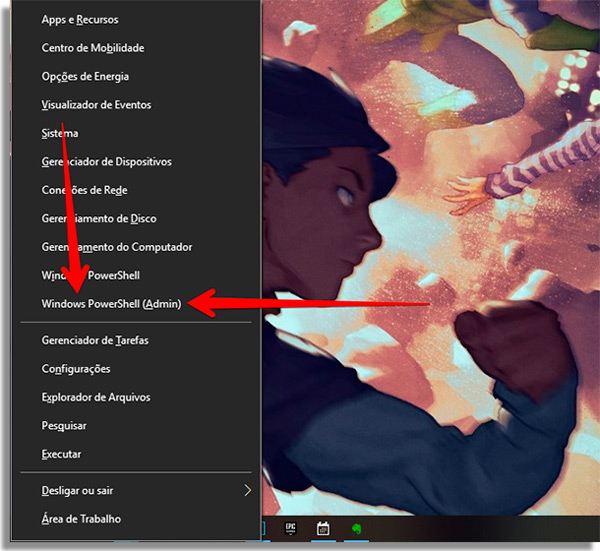Open Gerenciador de Tarefas

tap(136, 340)
